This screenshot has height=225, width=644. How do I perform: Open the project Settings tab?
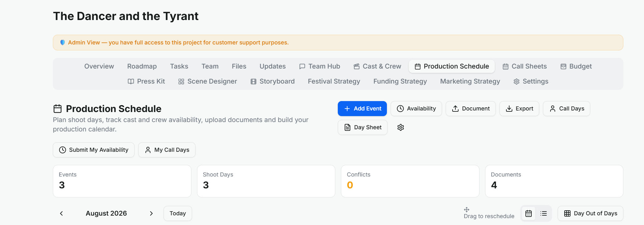[x=531, y=81]
